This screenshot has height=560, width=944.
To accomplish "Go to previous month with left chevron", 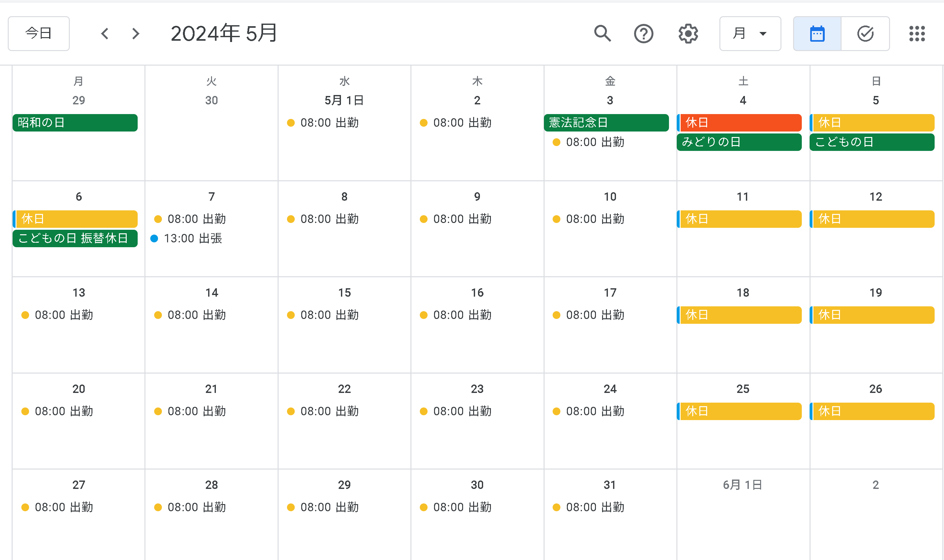I will click(105, 34).
